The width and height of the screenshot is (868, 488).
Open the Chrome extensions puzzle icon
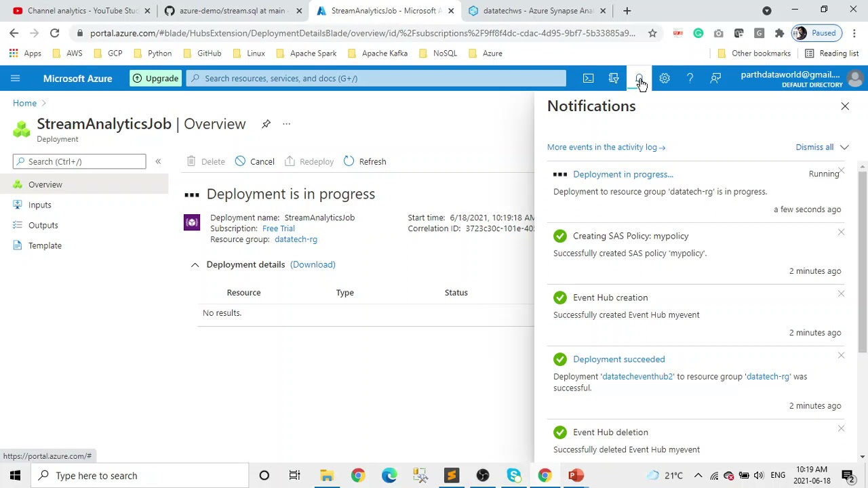(x=779, y=33)
